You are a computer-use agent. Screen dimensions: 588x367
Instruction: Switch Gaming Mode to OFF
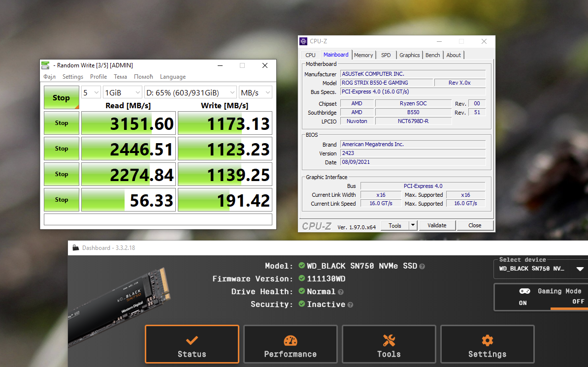[578, 302]
